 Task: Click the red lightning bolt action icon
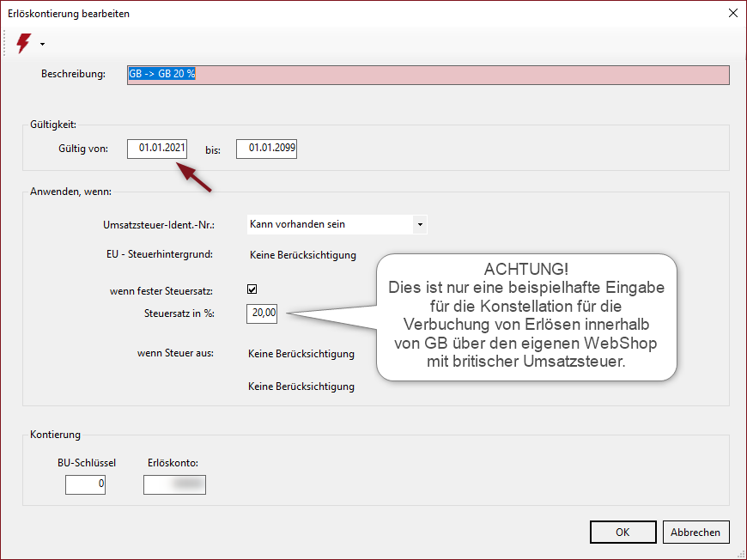(x=23, y=43)
